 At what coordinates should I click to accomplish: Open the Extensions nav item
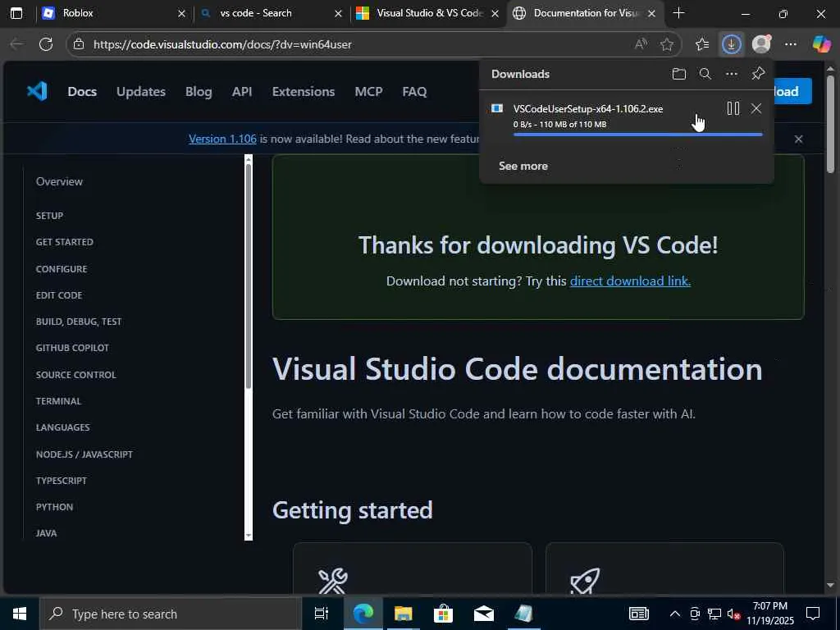click(304, 92)
